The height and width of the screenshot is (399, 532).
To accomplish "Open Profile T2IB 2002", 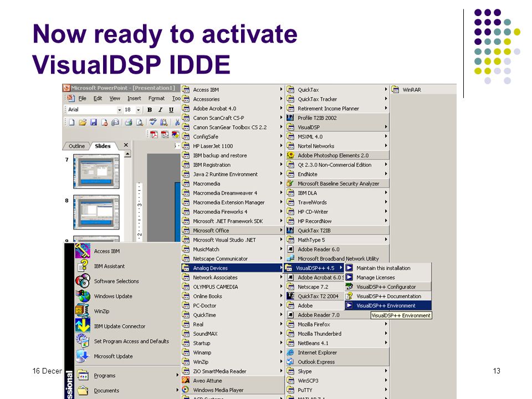I will pyautogui.click(x=337, y=117).
